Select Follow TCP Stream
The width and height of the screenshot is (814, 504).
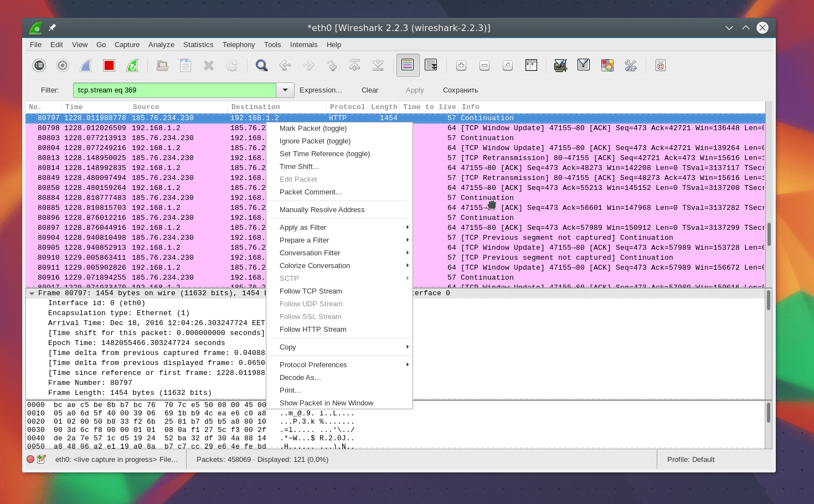[x=311, y=291]
